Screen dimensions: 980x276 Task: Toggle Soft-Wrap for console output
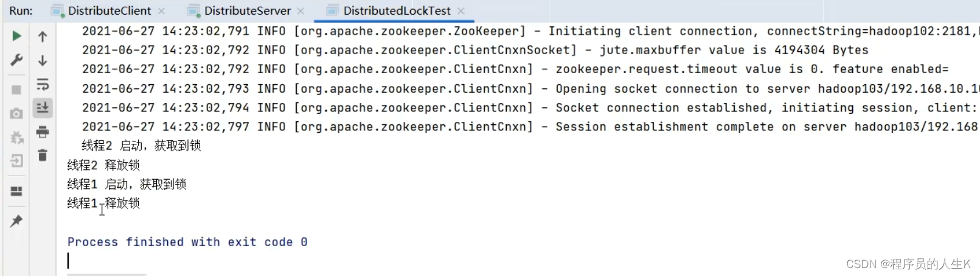pos(43,84)
